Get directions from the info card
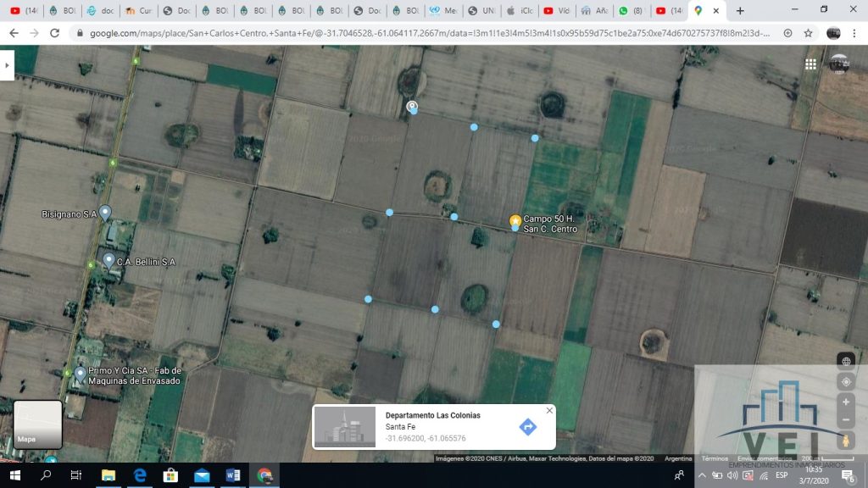The image size is (868, 488). click(528, 427)
